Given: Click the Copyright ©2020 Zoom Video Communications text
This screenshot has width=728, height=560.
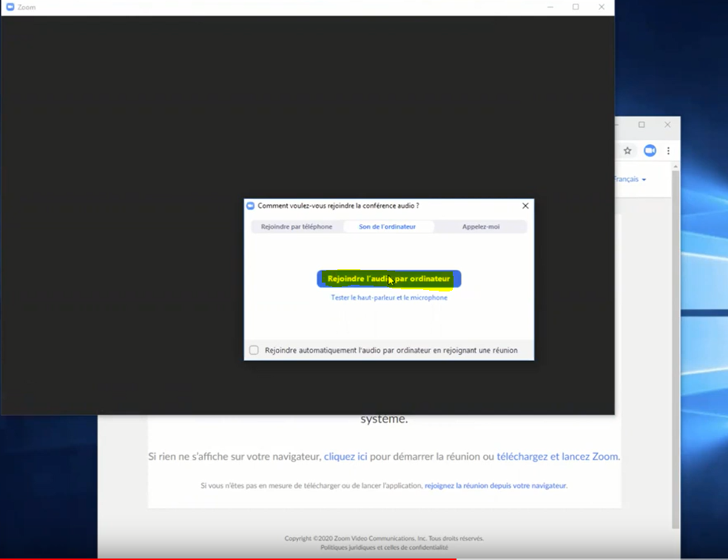Looking at the screenshot, I should click(384, 539).
